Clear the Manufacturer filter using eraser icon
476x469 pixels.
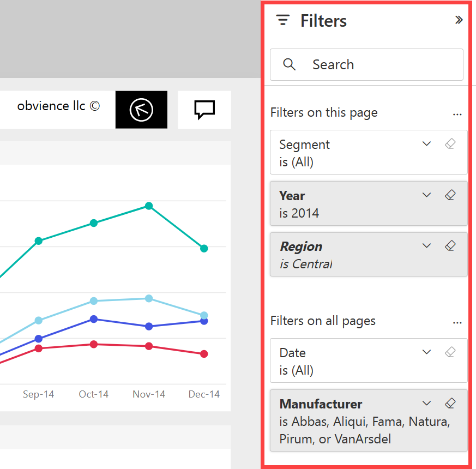pos(450,403)
